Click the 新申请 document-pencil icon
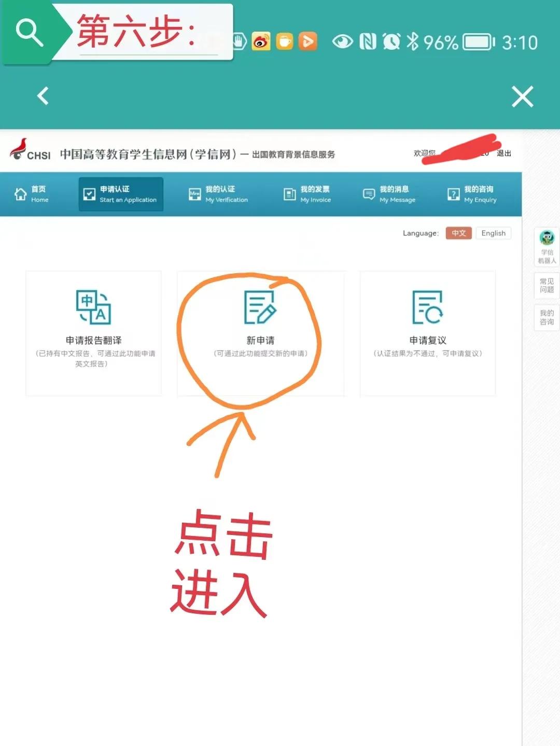The image size is (560, 746). pyautogui.click(x=261, y=307)
